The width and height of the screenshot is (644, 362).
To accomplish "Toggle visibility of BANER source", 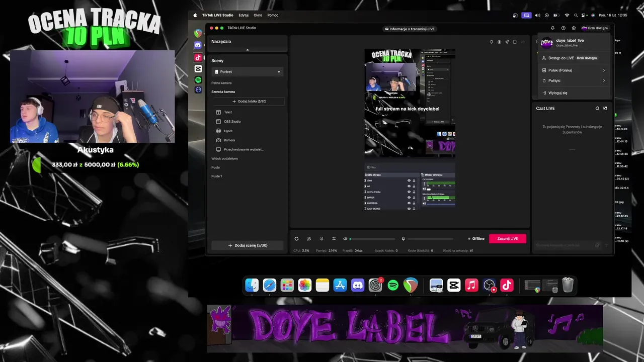I will (409, 197).
